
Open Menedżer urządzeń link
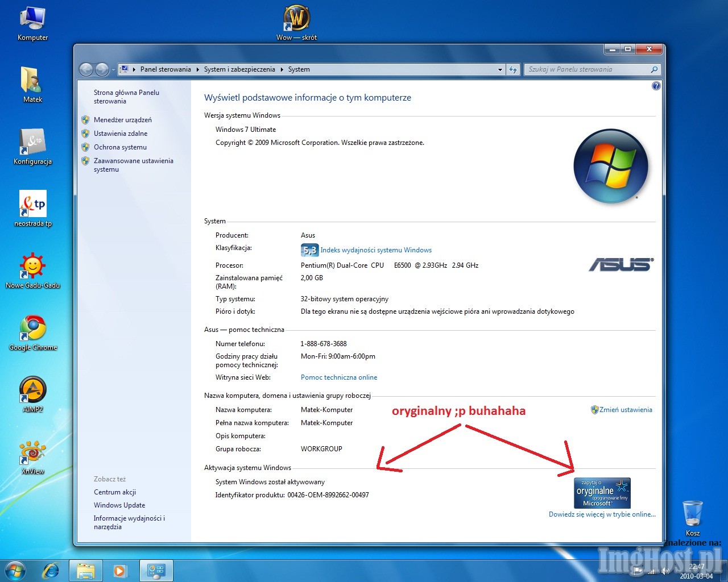pyautogui.click(x=123, y=120)
